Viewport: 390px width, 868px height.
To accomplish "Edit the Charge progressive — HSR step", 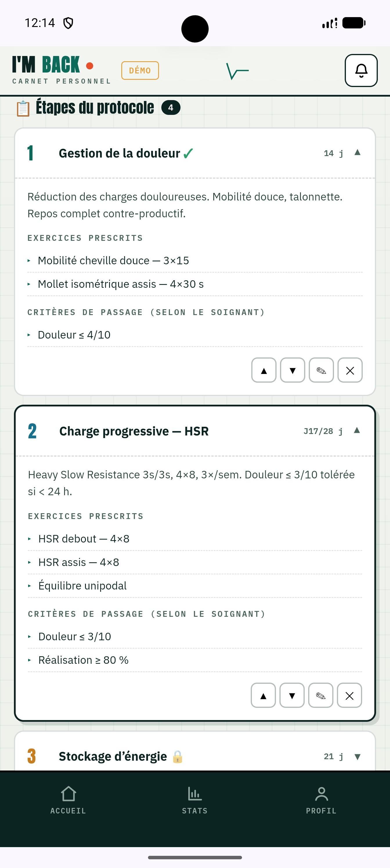I will [321, 695].
